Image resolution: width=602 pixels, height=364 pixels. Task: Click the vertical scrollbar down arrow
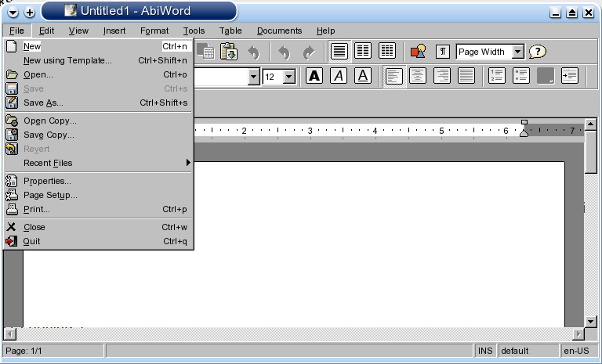[x=592, y=321]
